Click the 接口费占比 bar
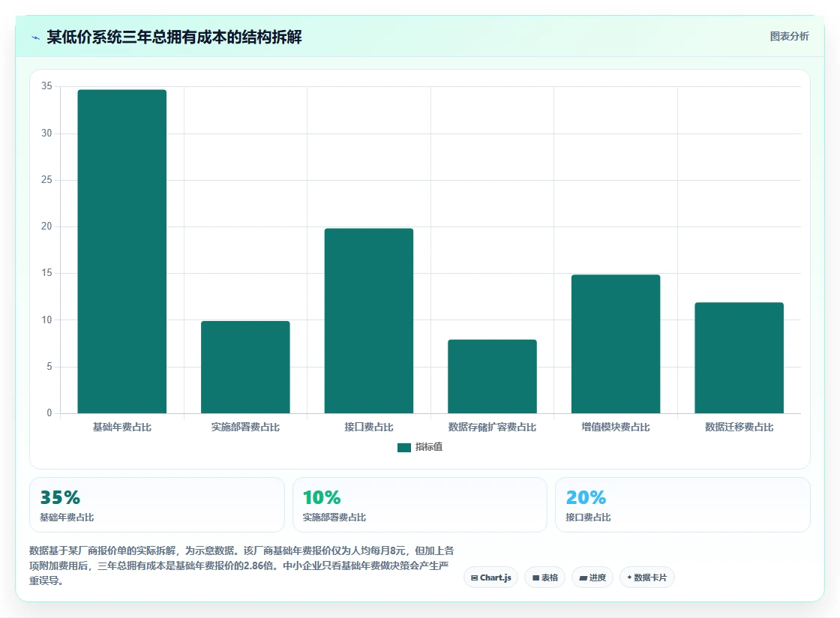Image resolution: width=840 pixels, height=618 pixels. point(368,321)
